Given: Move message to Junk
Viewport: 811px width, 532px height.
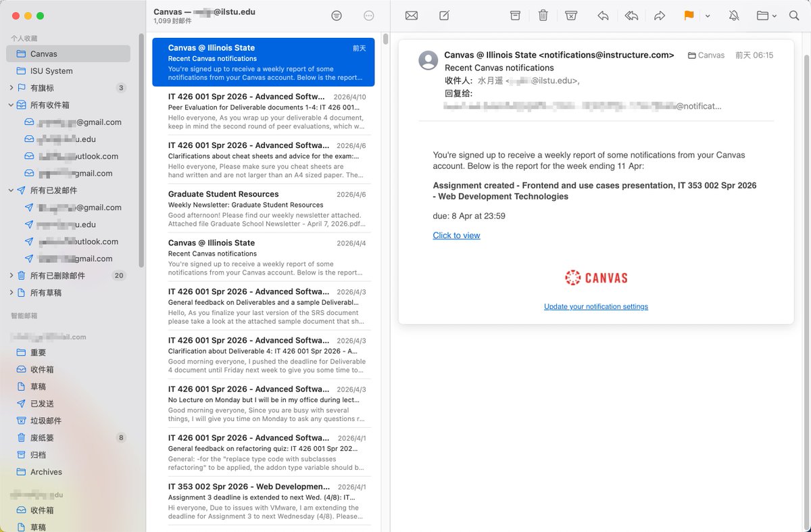Looking at the screenshot, I should pyautogui.click(x=571, y=16).
